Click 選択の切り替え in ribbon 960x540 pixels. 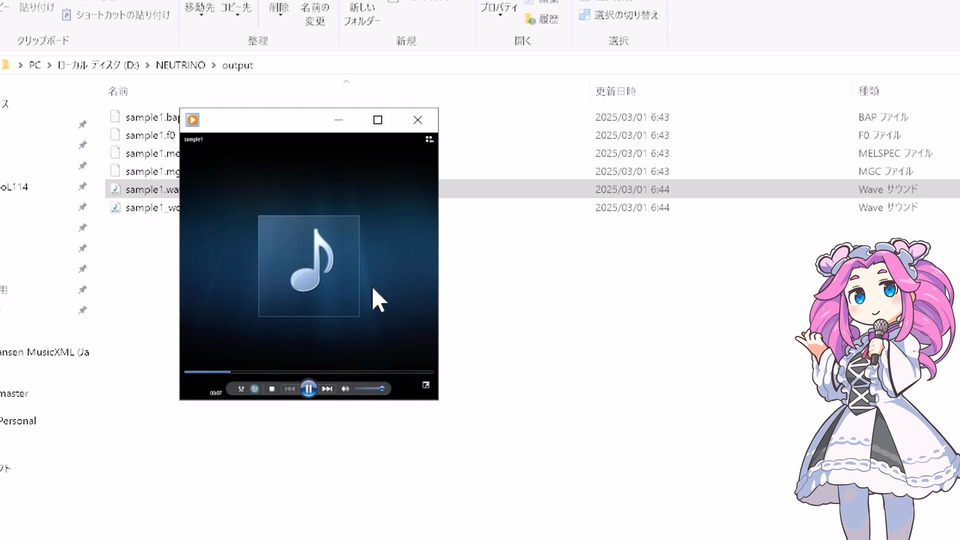point(619,15)
